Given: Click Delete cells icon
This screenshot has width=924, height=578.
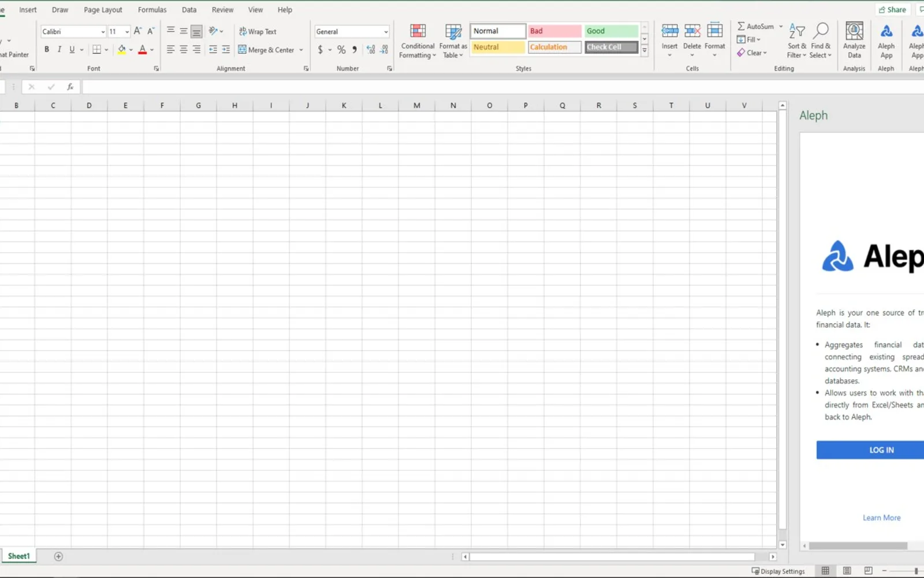Looking at the screenshot, I should pos(692,31).
